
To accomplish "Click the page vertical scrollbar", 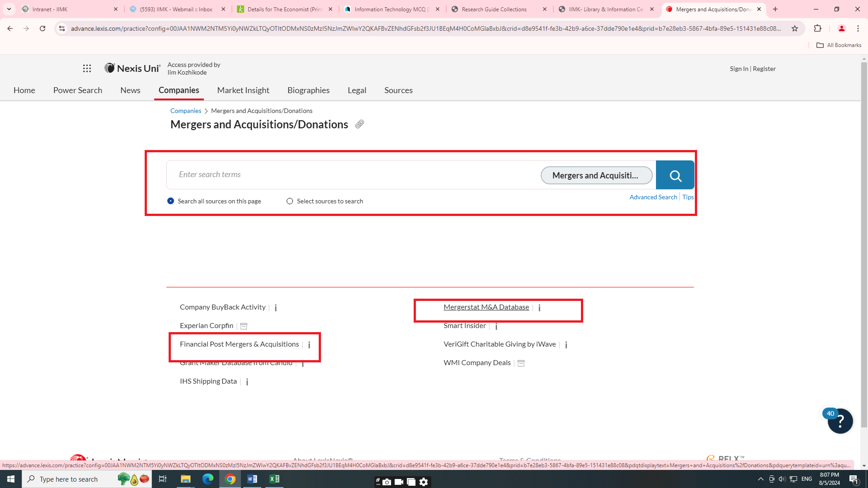I will click(x=864, y=244).
